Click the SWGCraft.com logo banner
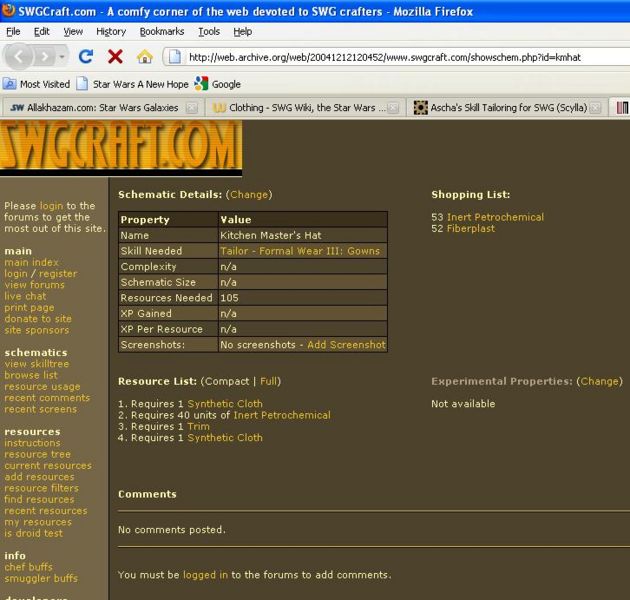Viewport: 630px width, 600px height. pos(121,147)
